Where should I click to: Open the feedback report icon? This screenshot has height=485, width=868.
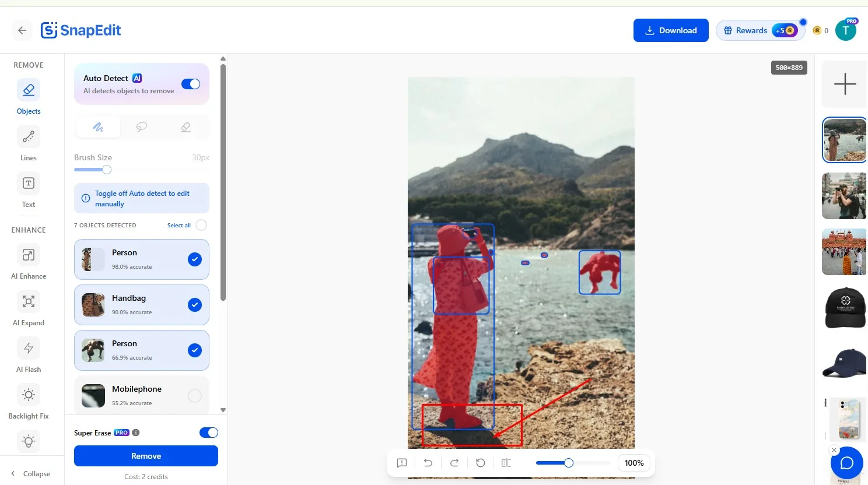pos(402,463)
